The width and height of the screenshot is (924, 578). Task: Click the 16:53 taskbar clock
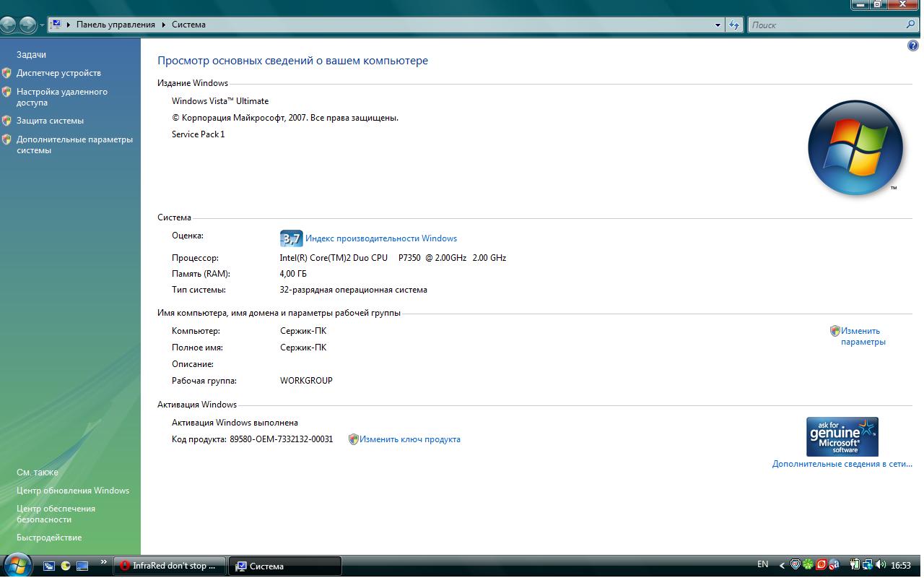901,566
